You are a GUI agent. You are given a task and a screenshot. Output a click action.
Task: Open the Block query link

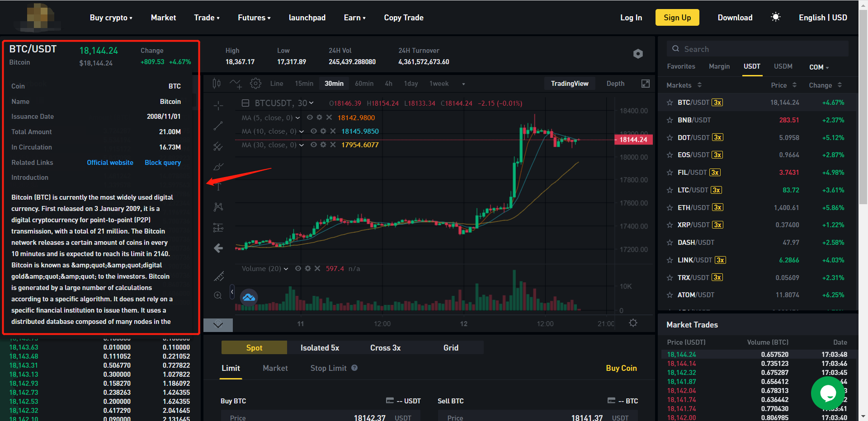point(163,163)
